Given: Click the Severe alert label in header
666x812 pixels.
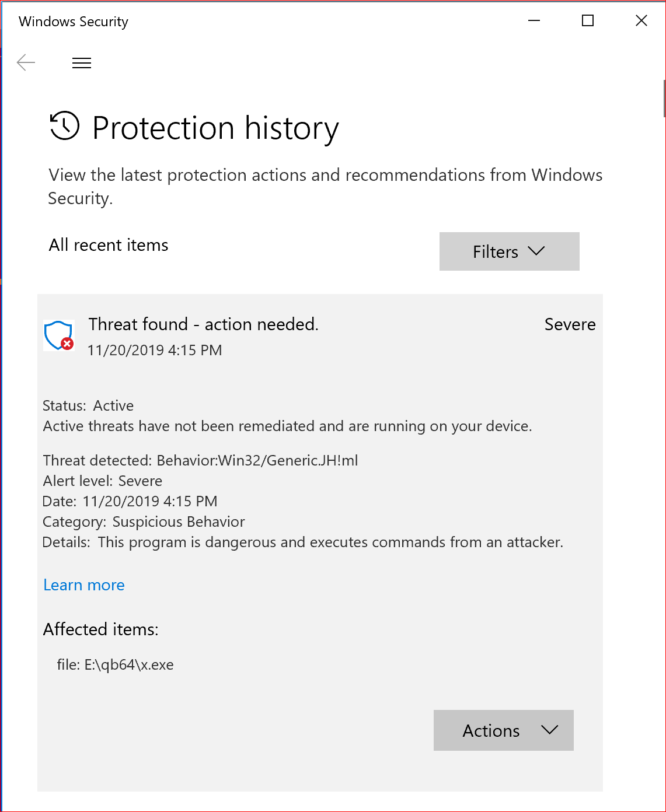Looking at the screenshot, I should click(570, 324).
